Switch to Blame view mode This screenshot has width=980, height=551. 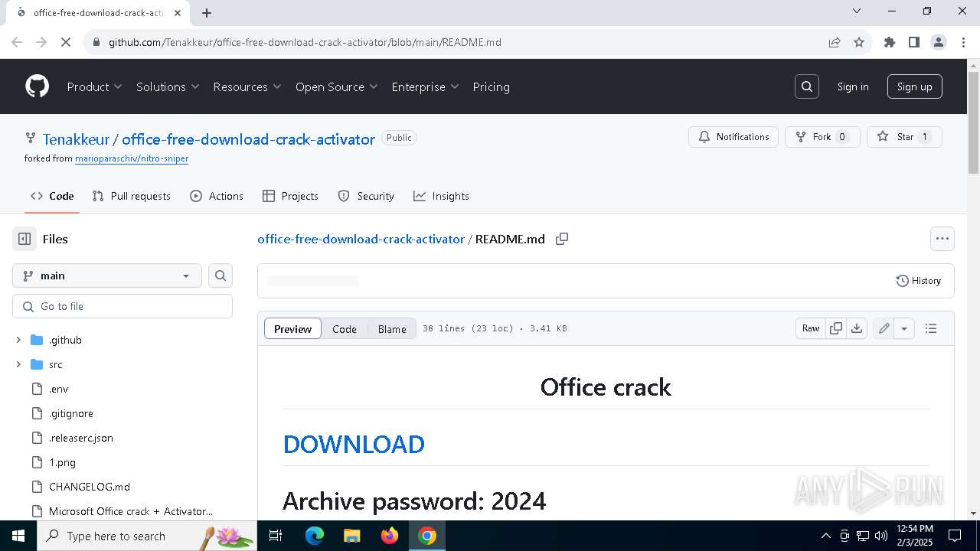pos(392,328)
